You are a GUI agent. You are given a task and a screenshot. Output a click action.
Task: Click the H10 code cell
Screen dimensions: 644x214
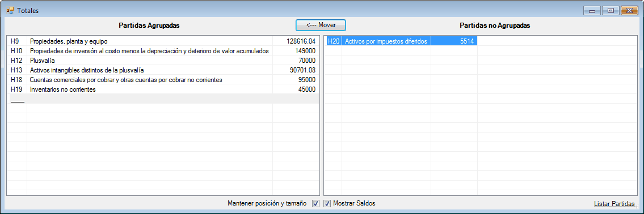17,51
